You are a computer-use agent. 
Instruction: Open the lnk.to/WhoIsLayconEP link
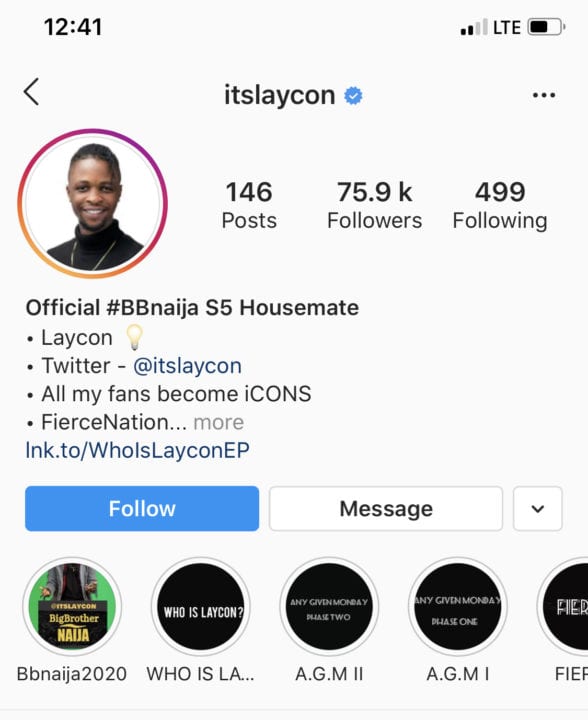pyautogui.click(x=138, y=450)
